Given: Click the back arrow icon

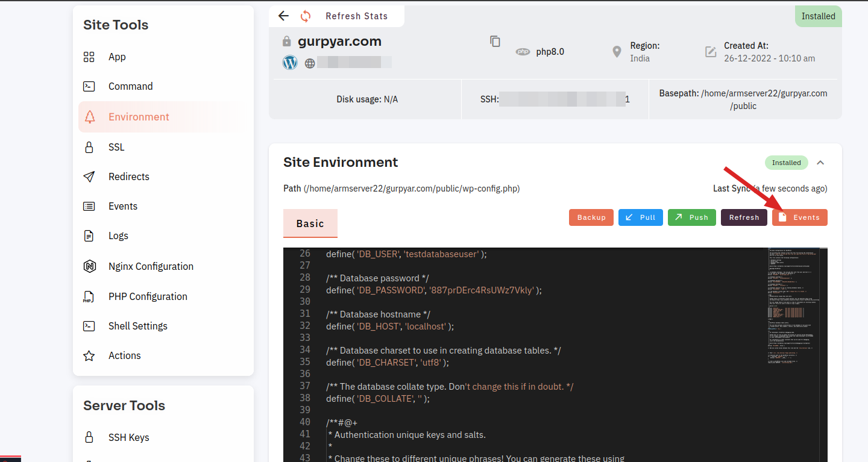Looking at the screenshot, I should [x=284, y=16].
